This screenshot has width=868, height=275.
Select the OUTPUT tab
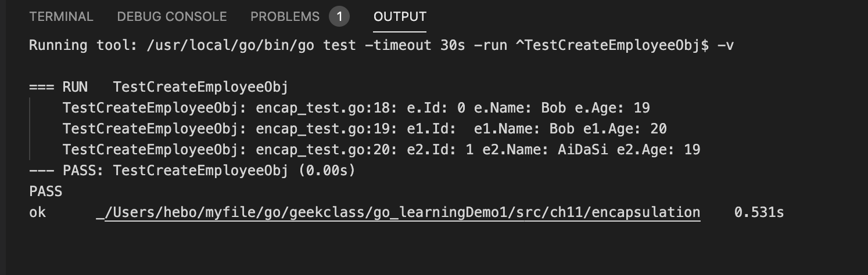400,17
